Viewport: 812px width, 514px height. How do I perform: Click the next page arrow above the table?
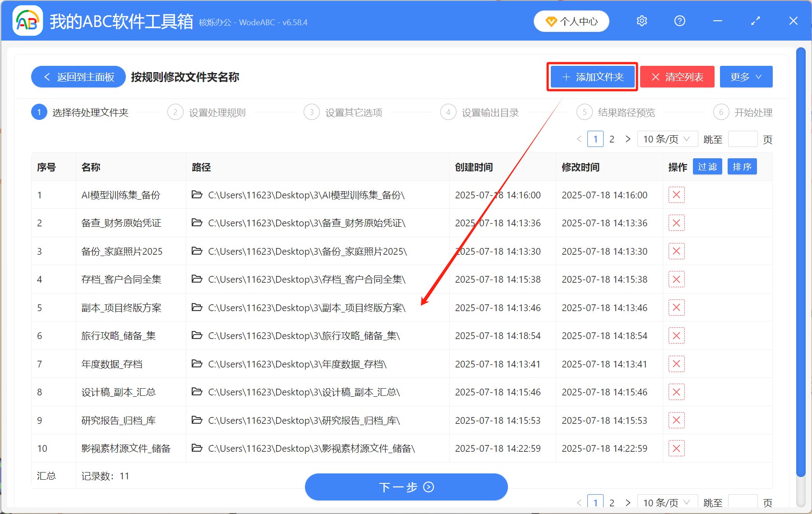(x=627, y=139)
